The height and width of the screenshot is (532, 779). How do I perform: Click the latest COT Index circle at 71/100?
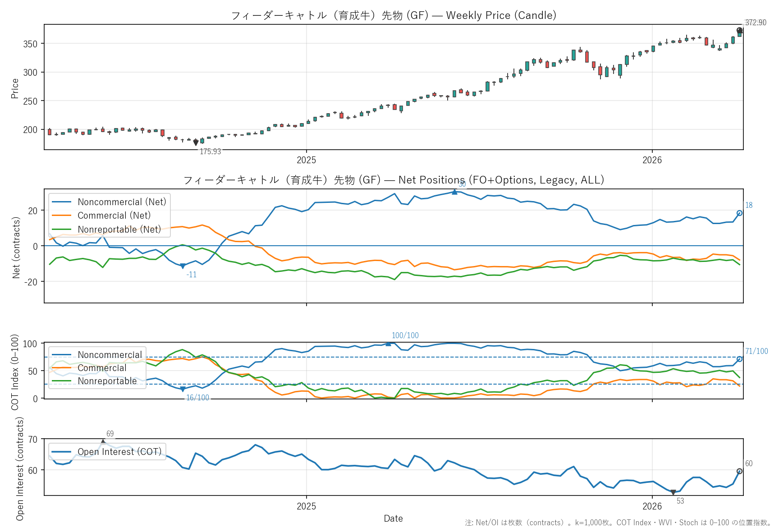click(739, 359)
